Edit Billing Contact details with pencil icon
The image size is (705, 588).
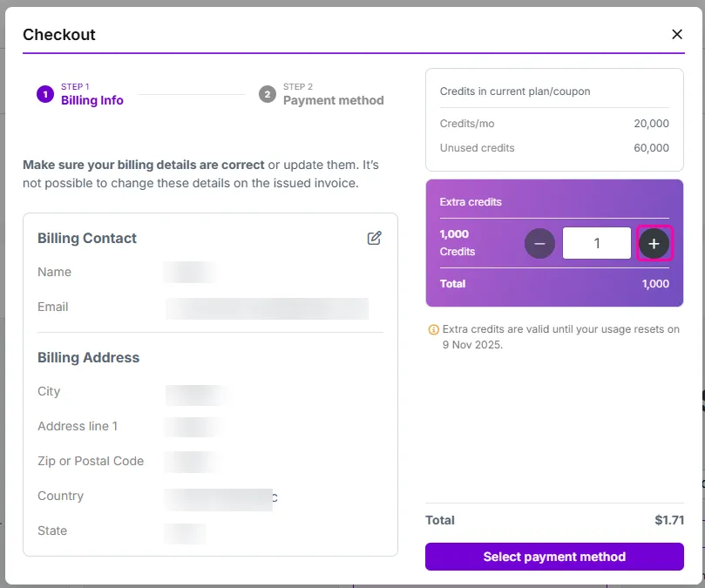coord(374,238)
